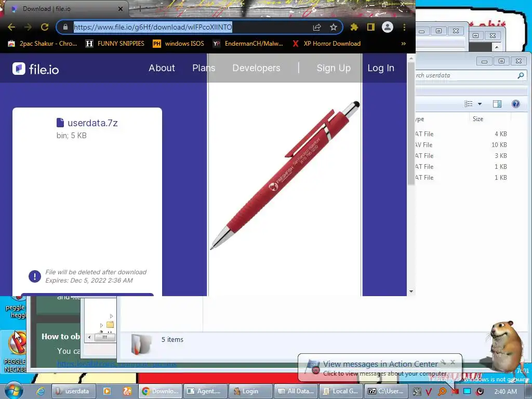Open the About page on file.io
This screenshot has width=532, height=399.
coord(162,68)
